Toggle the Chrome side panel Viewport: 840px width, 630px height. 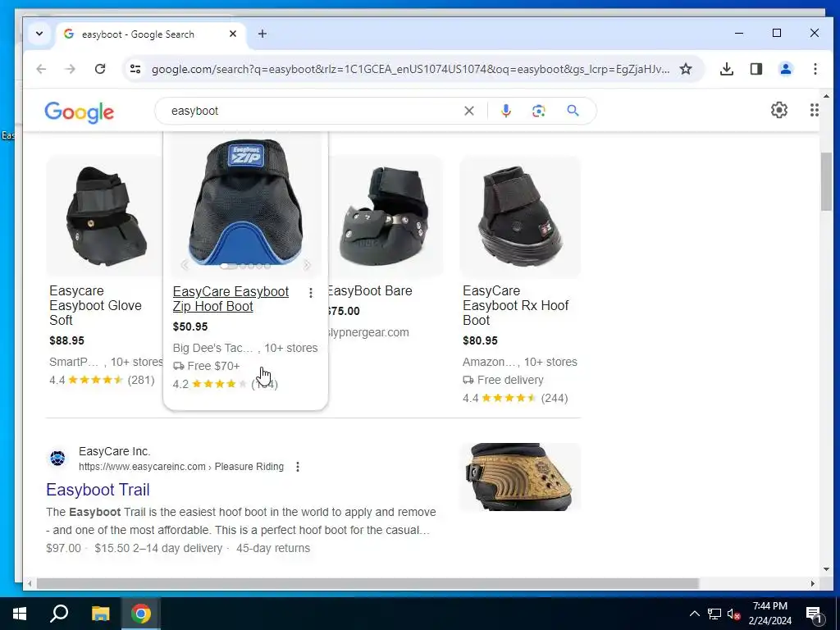click(x=756, y=69)
